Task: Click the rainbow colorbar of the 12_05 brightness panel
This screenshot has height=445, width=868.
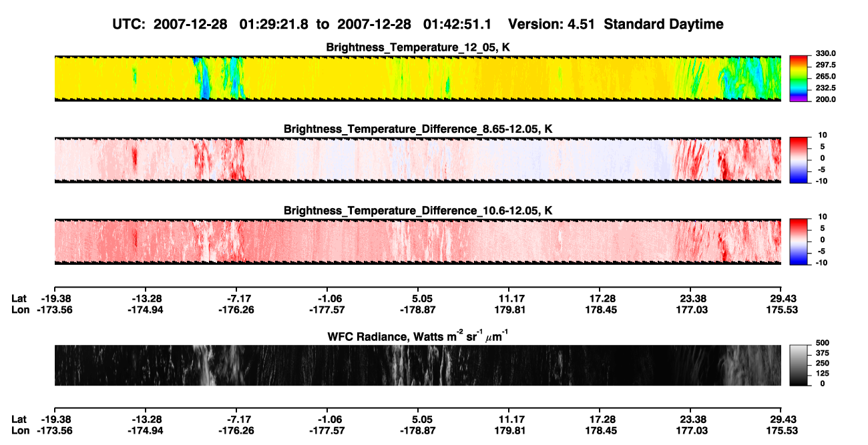Action: coord(799,78)
